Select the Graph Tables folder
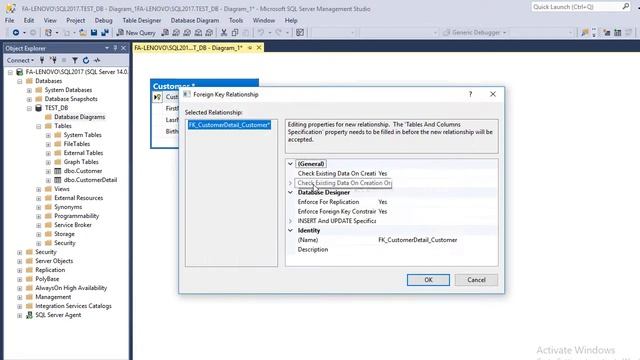This screenshot has width=640, height=360. point(81,162)
